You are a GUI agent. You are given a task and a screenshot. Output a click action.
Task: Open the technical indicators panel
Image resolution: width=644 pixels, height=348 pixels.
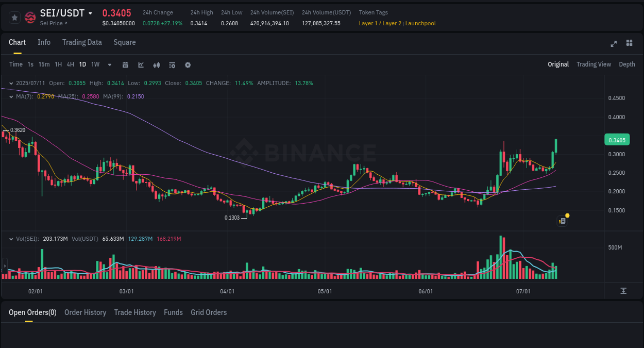(172, 64)
